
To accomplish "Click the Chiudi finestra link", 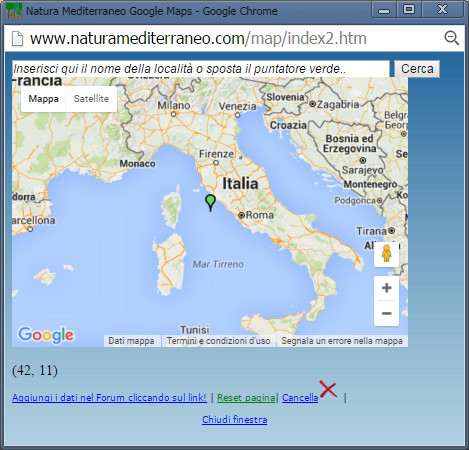I will [x=234, y=419].
